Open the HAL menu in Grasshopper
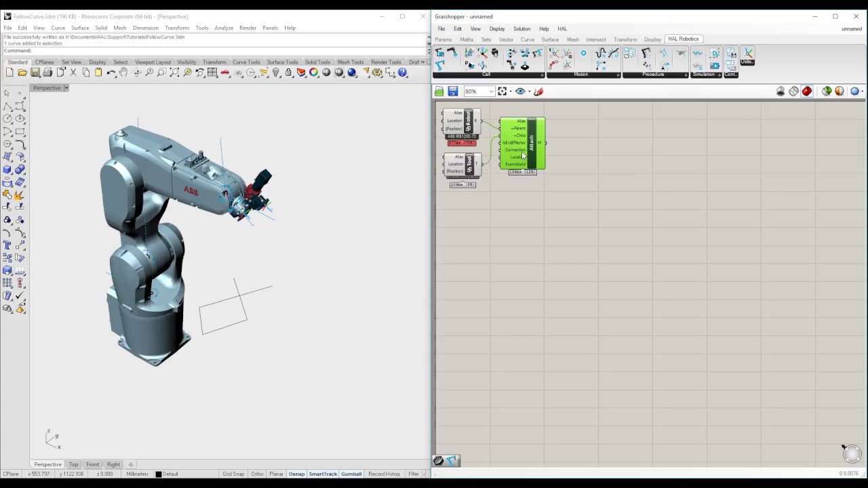This screenshot has height=488, width=868. (562, 28)
